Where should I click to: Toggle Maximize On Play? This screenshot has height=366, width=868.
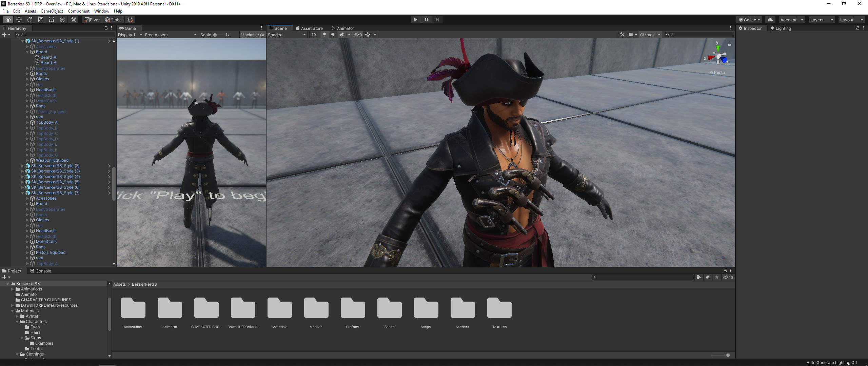point(253,35)
